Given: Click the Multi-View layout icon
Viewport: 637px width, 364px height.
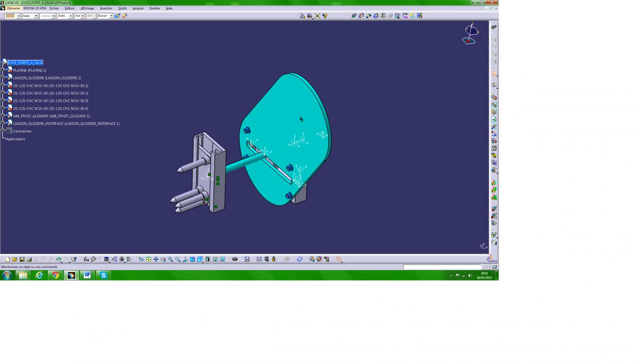Looking at the screenshot, I should click(193, 259).
